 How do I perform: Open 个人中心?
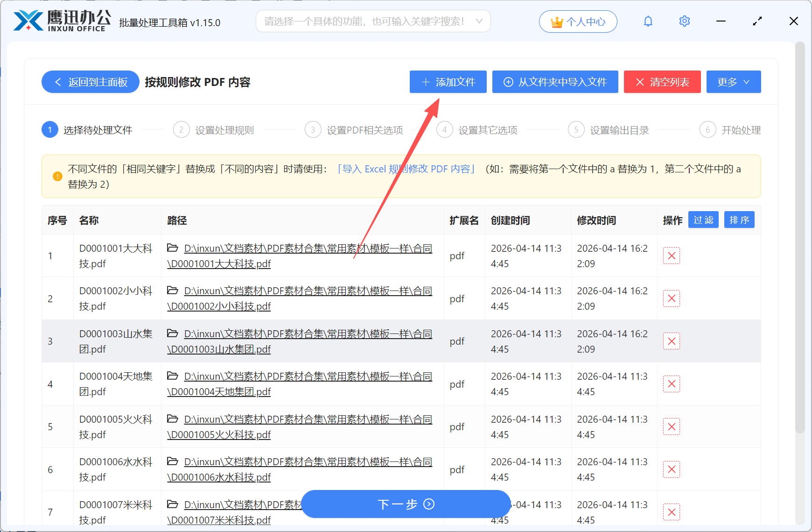coord(578,21)
